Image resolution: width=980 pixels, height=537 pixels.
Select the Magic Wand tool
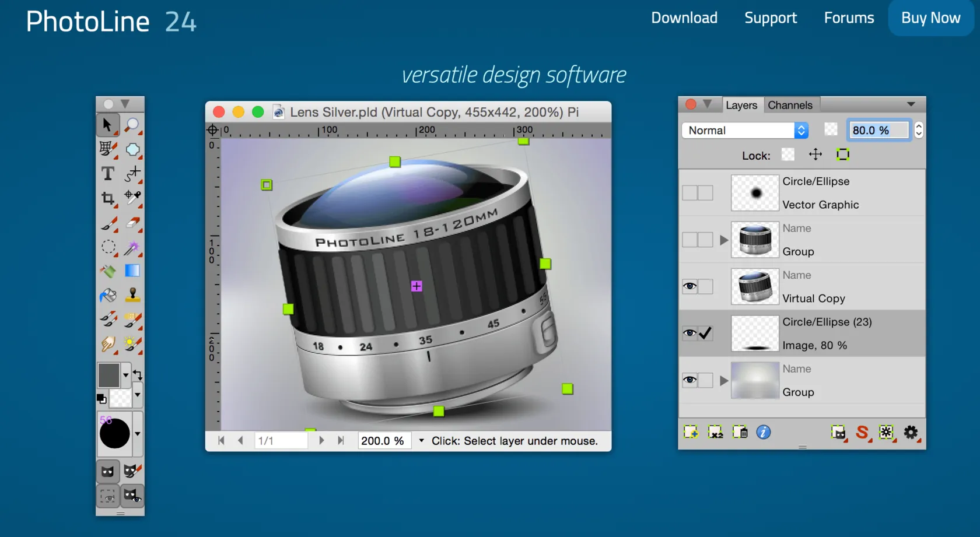[133, 247]
